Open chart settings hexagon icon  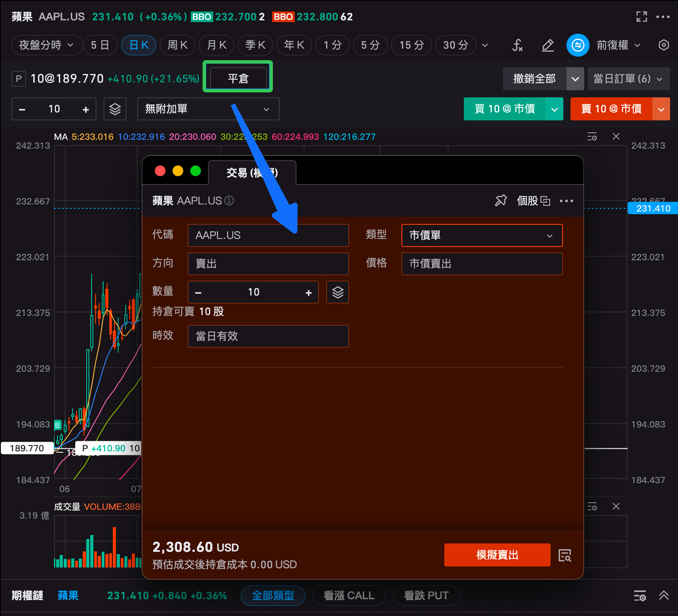coord(664,45)
